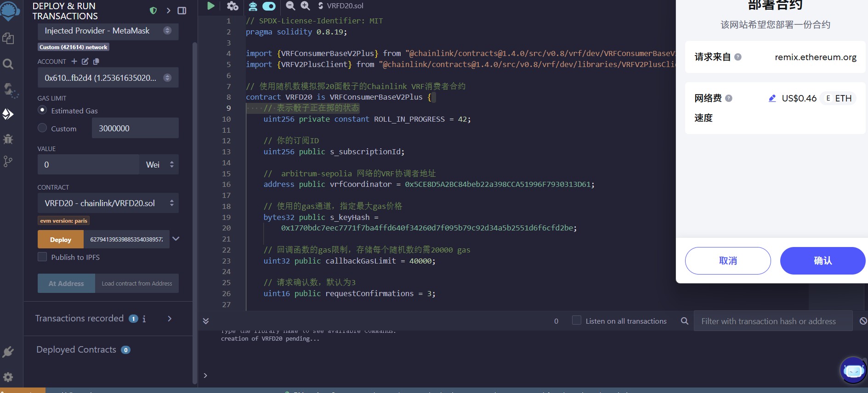Collapse the terminal with the double chevron
This screenshot has height=393, width=868.
pos(206,321)
